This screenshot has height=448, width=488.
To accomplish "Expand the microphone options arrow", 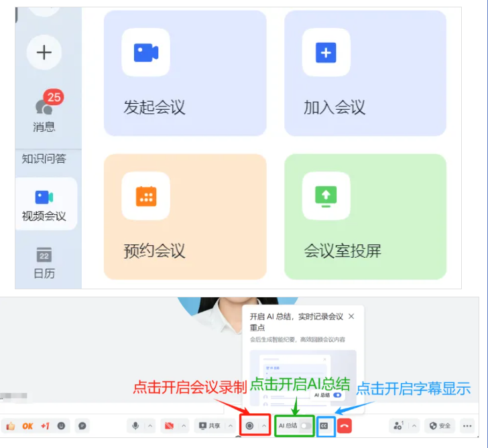I will click(150, 425).
